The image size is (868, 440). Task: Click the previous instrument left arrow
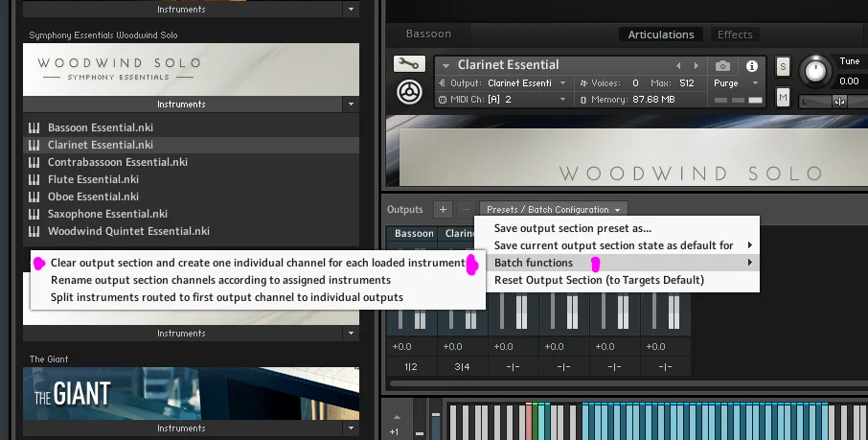coord(678,65)
